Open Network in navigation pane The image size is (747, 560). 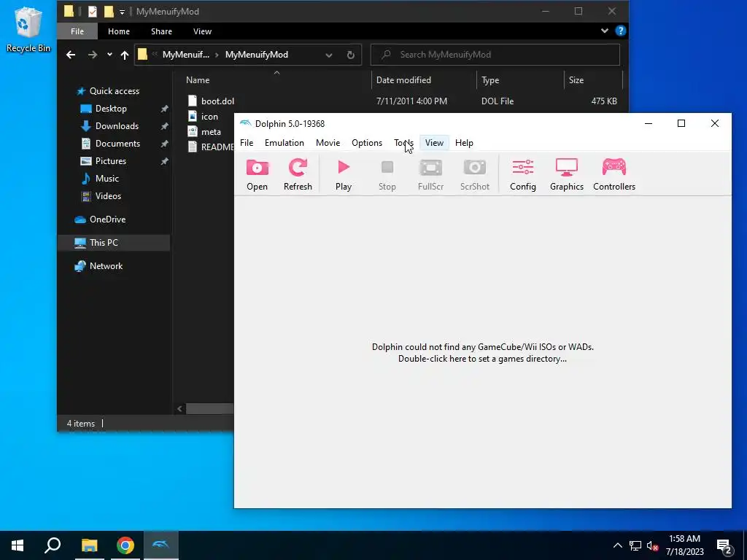click(x=106, y=266)
